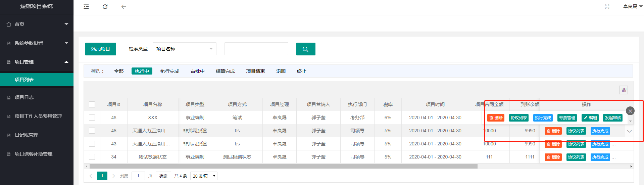
Task: Select the 退回 filter
Action: click(x=281, y=71)
